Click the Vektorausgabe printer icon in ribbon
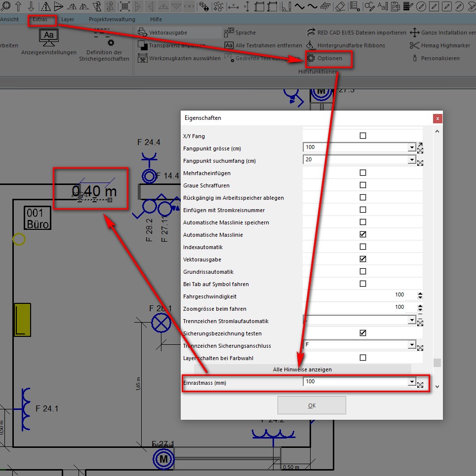Screen dimensions: 476x476 [x=142, y=33]
